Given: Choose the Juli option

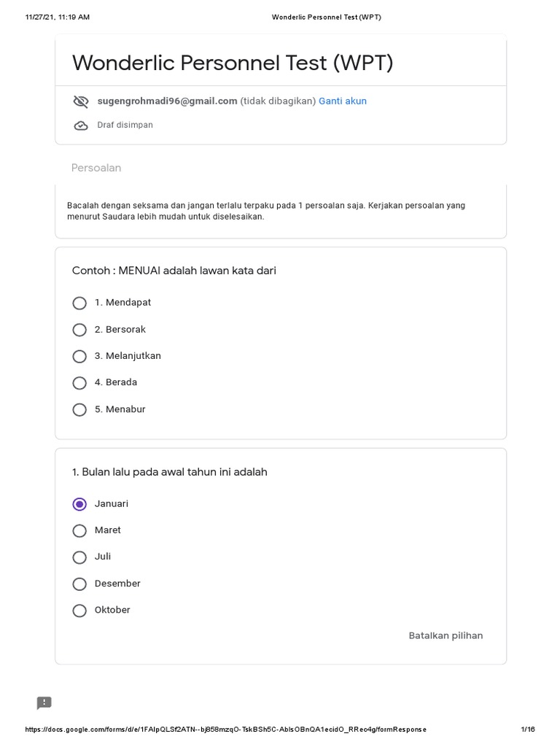Looking at the screenshot, I should pyautogui.click(x=79, y=557).
